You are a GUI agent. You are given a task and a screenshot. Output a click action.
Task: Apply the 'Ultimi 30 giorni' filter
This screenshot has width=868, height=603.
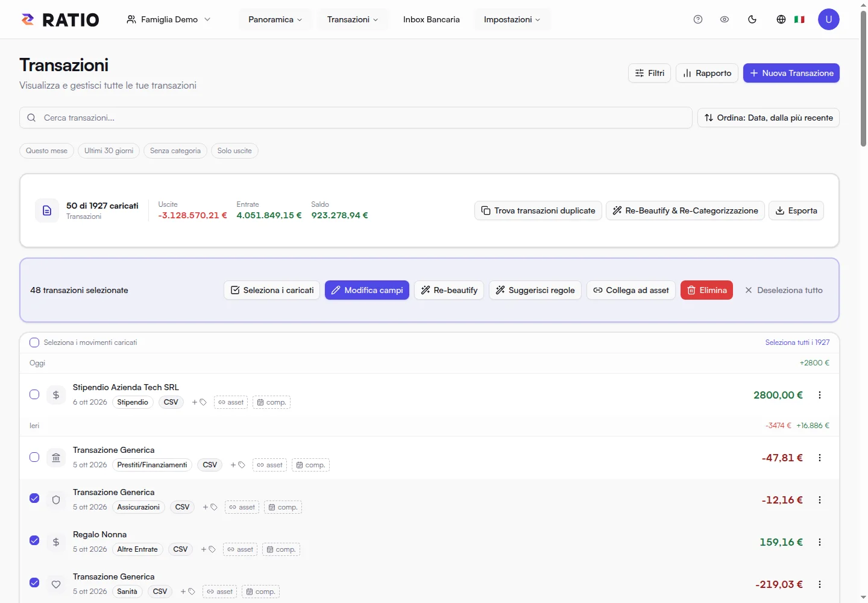click(x=108, y=151)
